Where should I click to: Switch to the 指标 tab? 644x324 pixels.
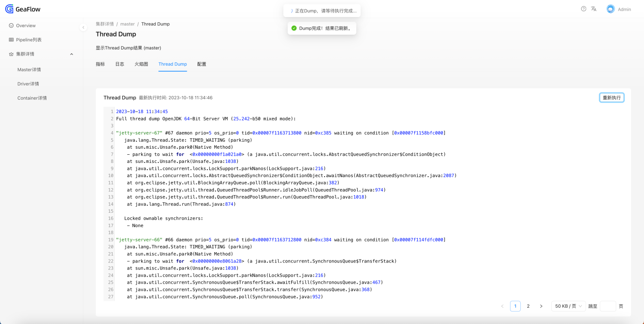pyautogui.click(x=100, y=64)
